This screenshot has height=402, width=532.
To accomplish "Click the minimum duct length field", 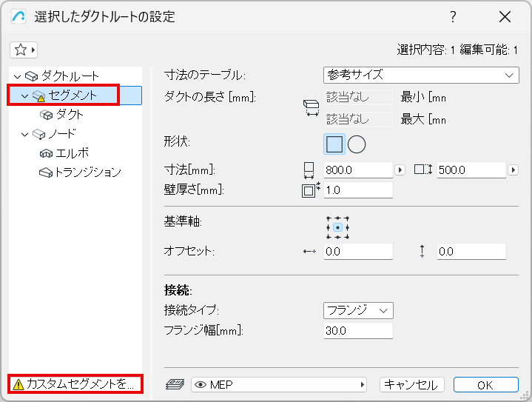I will tap(358, 97).
